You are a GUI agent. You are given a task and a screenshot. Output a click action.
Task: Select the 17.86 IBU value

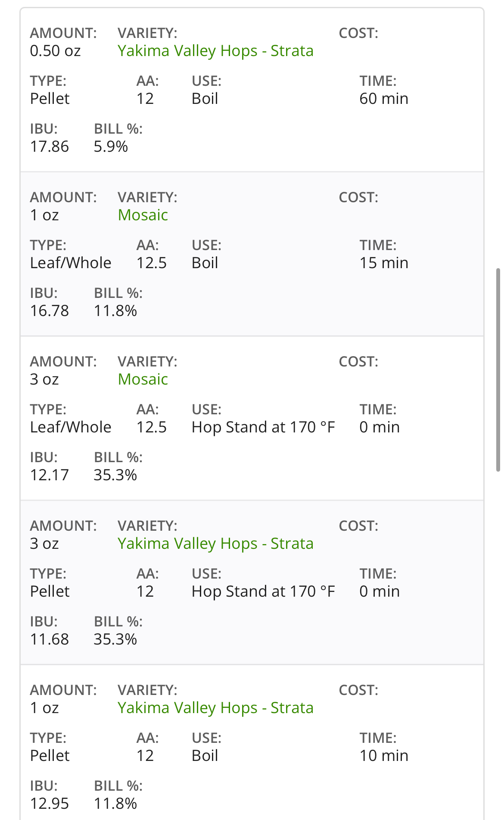pyautogui.click(x=50, y=147)
